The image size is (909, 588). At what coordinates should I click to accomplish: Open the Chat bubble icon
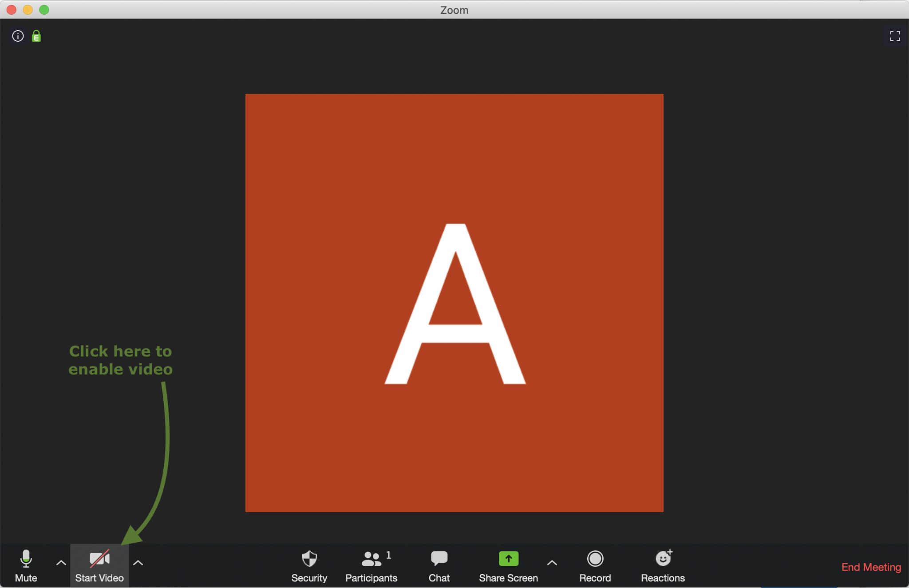[x=439, y=558]
